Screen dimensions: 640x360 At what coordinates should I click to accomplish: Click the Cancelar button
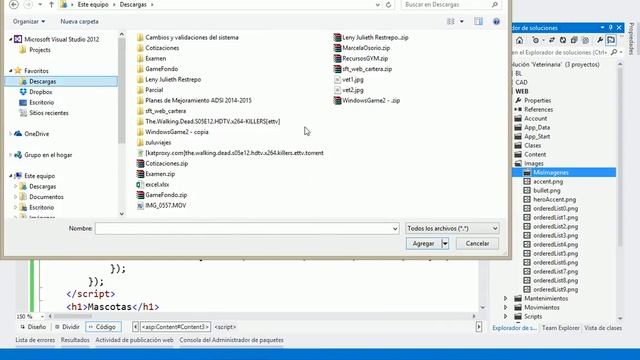pos(477,244)
